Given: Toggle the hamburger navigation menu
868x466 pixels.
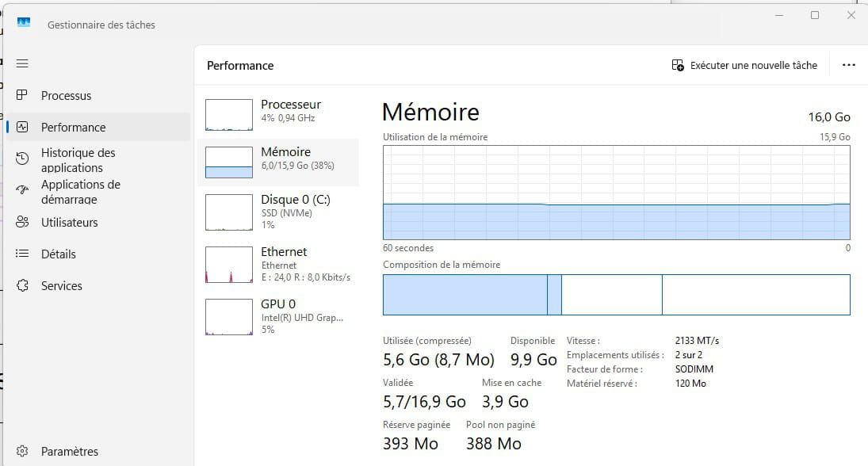Looking at the screenshot, I should click(x=22, y=63).
